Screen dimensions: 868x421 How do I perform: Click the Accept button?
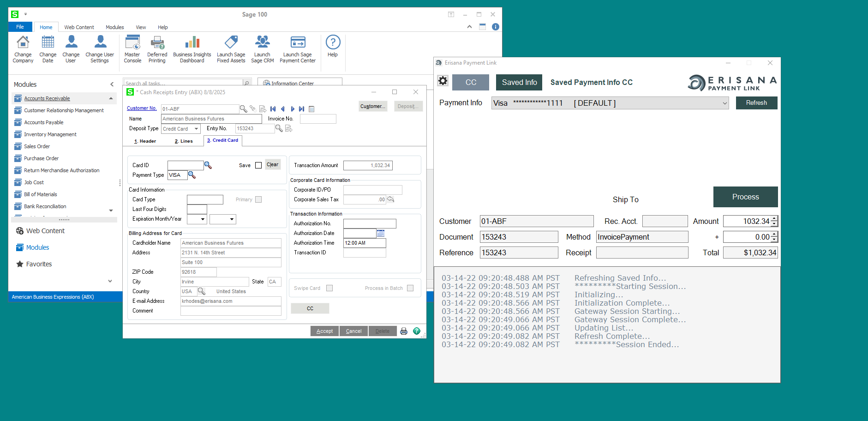(324, 331)
